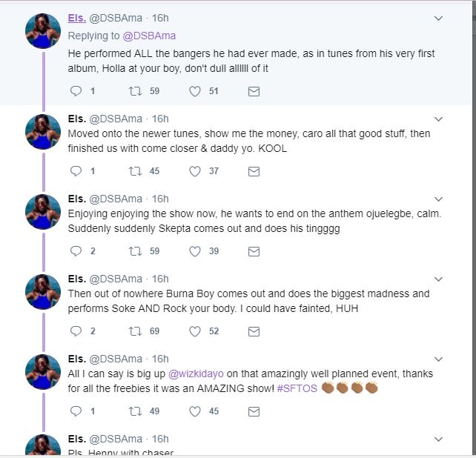Retweet the Burna Boy Soke tweet

pyautogui.click(x=134, y=331)
